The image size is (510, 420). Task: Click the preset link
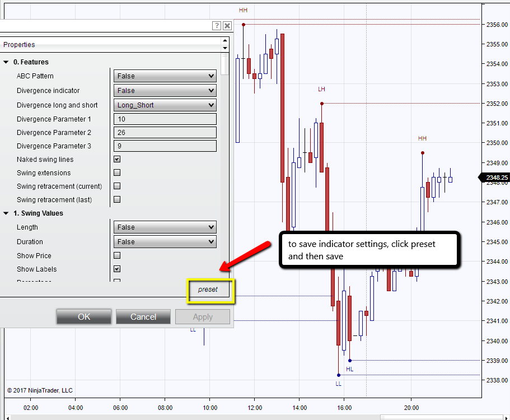coord(208,289)
